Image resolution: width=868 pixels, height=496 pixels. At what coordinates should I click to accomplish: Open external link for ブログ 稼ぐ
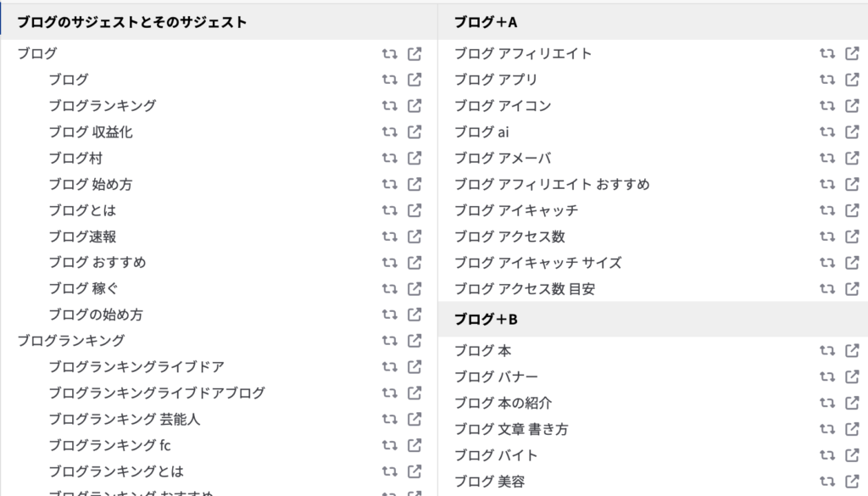tap(415, 289)
